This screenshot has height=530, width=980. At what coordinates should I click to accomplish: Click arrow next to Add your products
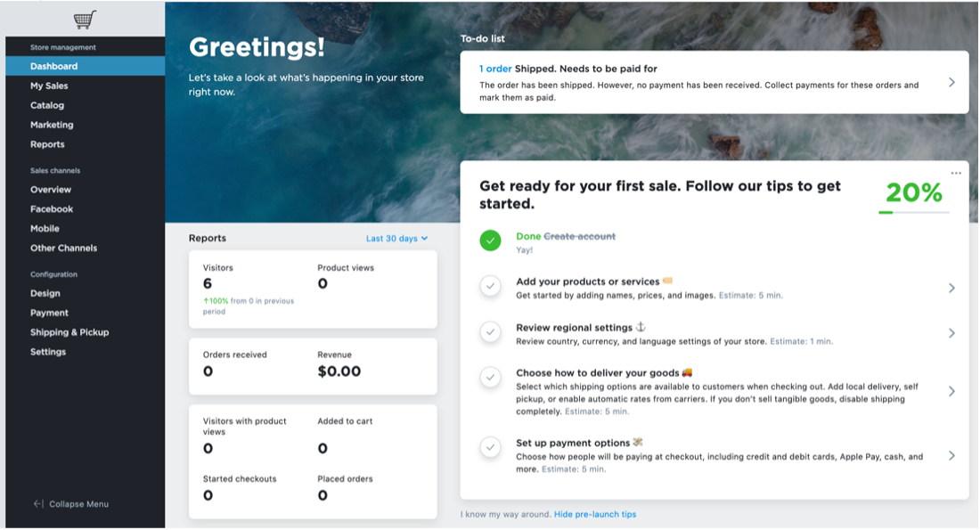(x=951, y=288)
